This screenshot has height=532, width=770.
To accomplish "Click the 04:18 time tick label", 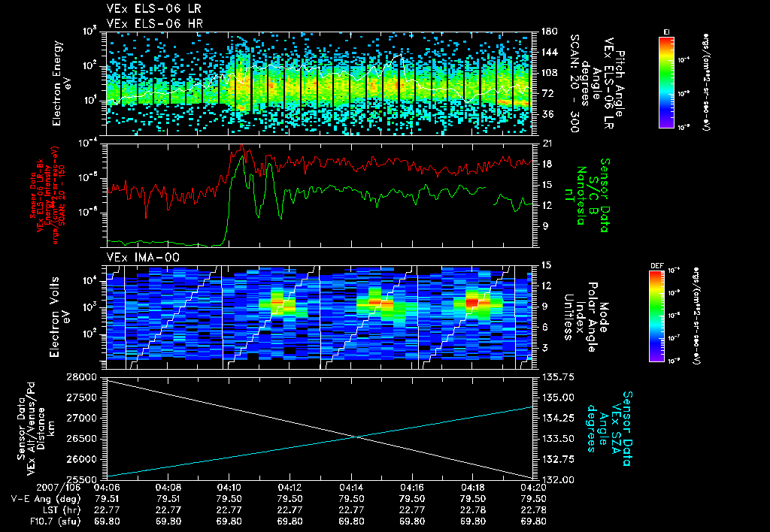I will (x=472, y=488).
